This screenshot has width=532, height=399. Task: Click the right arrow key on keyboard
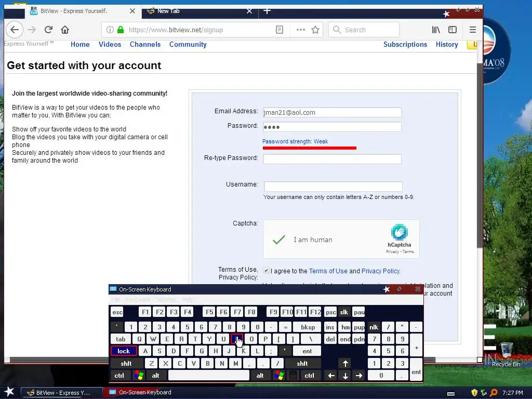point(359,376)
